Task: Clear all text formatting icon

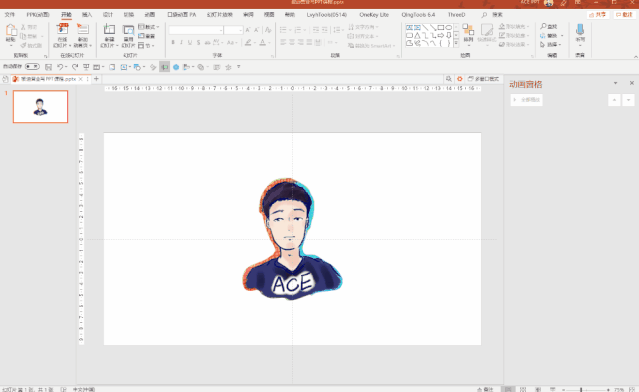Action: (x=268, y=30)
